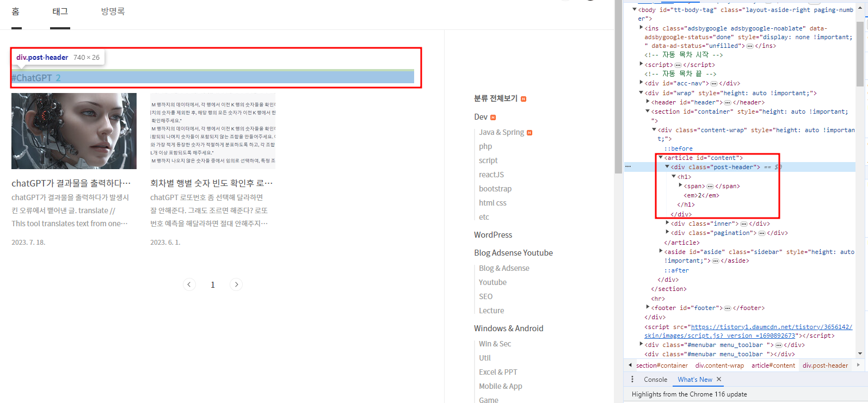Open the chatGPT가 결과물을 출력하다 post title

pyautogui.click(x=71, y=183)
